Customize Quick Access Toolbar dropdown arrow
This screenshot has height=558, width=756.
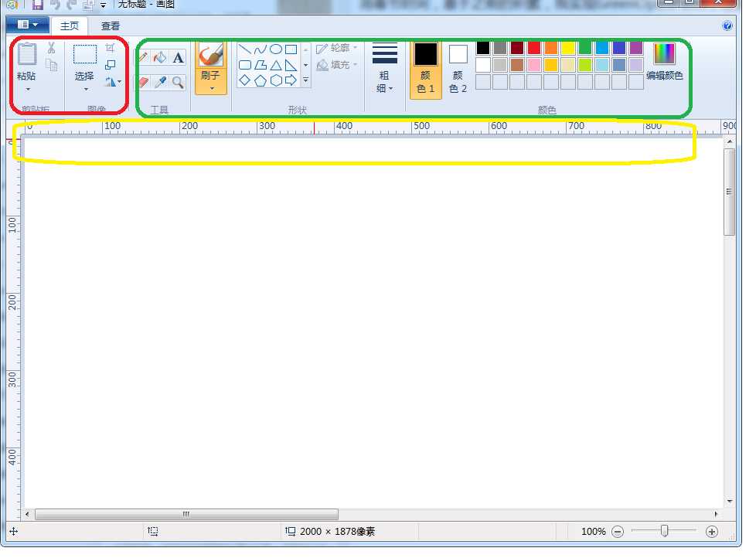[103, 5]
